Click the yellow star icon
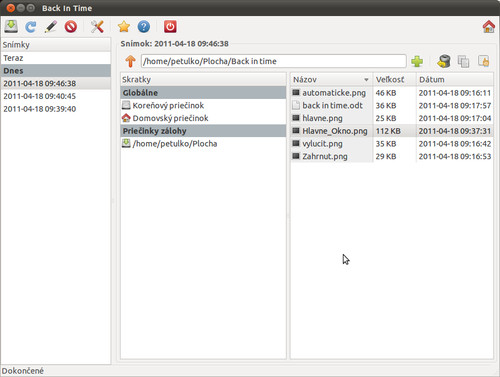 [x=124, y=27]
